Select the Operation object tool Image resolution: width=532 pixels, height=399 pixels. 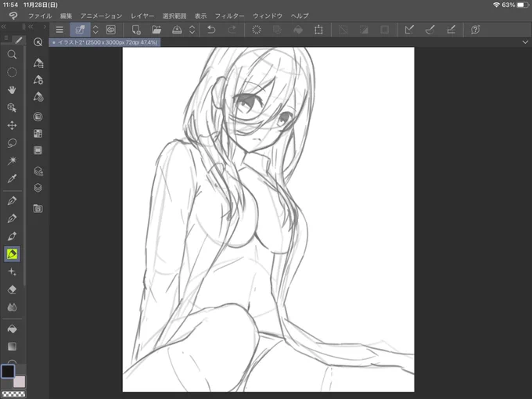tap(12, 107)
